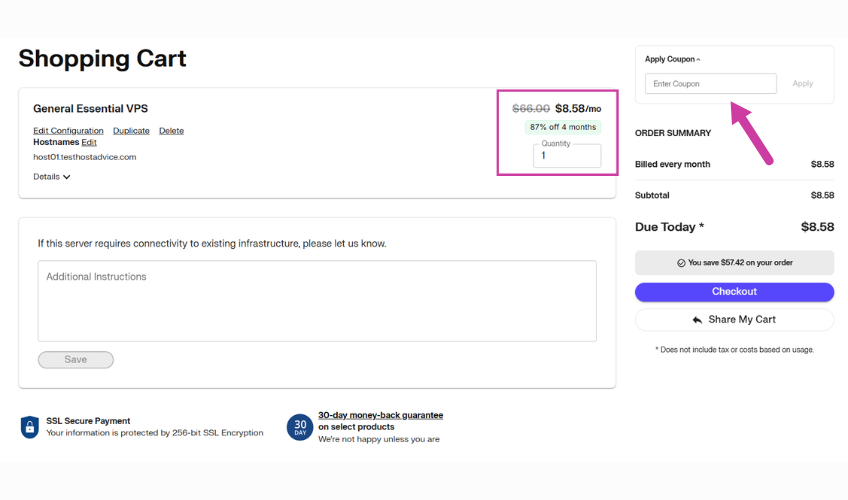
Task: Click the 87% off 4 months badge
Action: pos(563,127)
